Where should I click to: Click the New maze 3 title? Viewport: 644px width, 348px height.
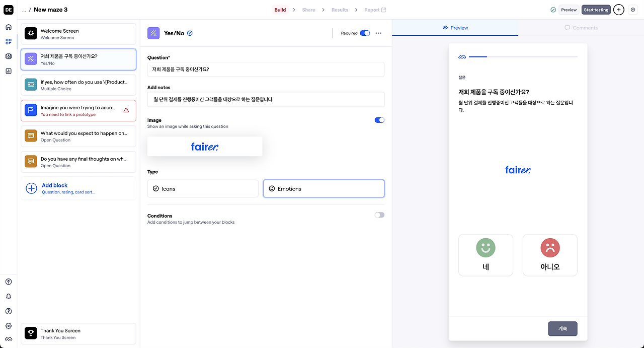51,10
